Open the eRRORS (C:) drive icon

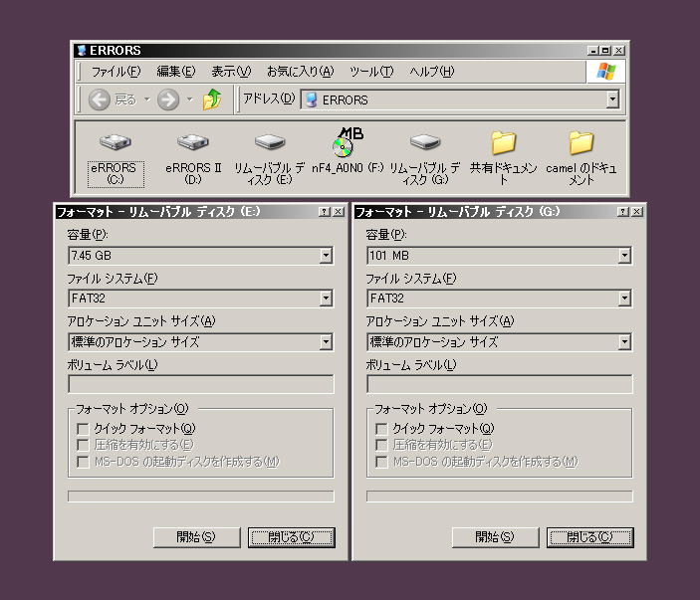(x=115, y=143)
